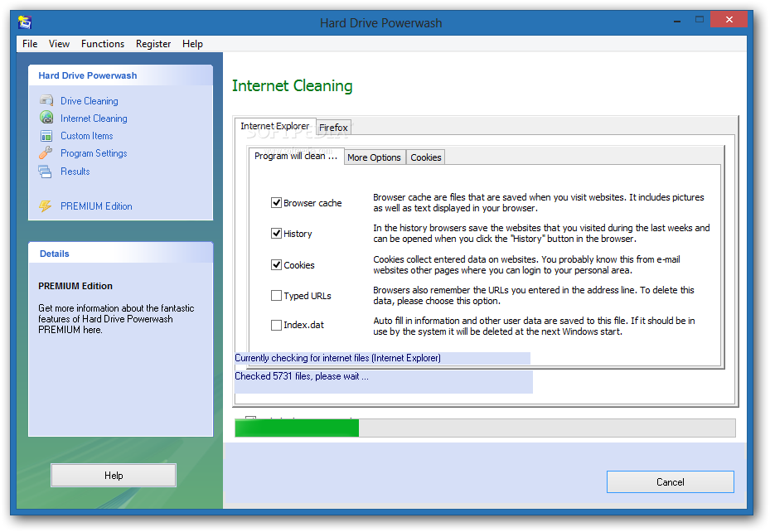
Task: Select the 'Program will clean ...' tab
Action: tap(296, 156)
